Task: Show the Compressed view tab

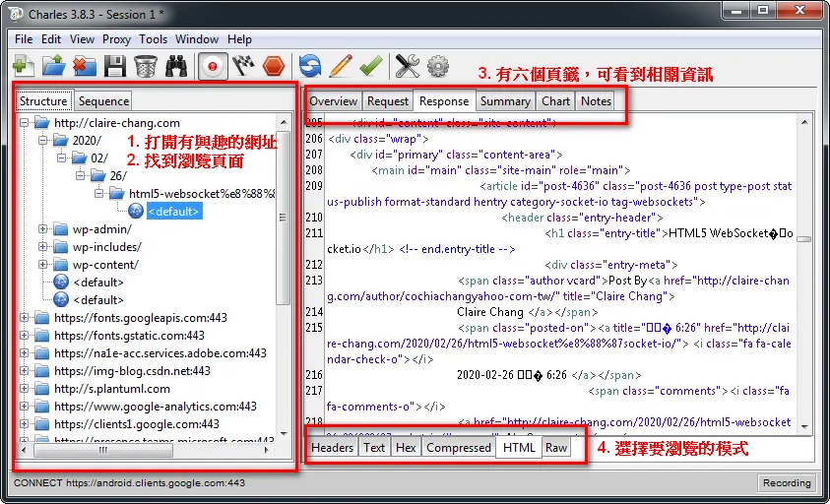Action: point(459,447)
